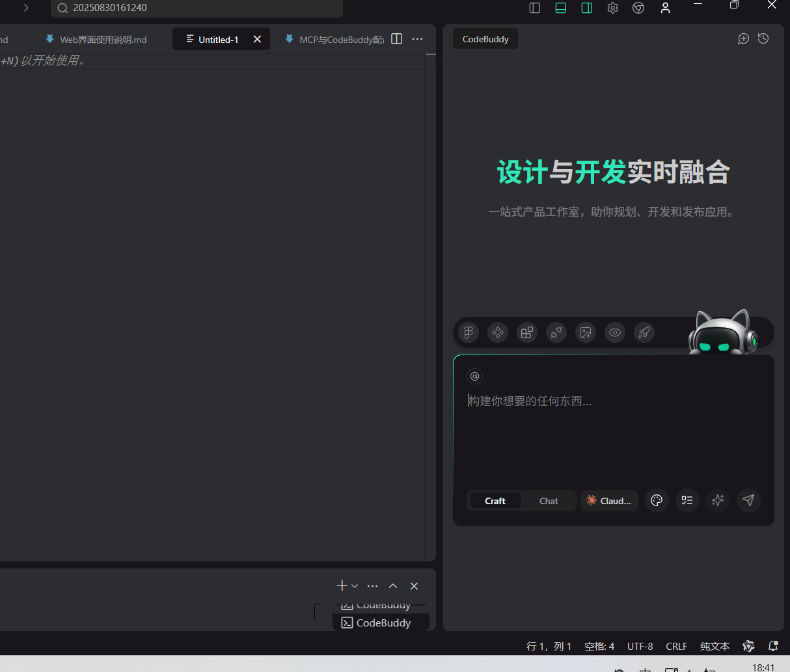Go forward with title bar arrow
This screenshot has height=672, width=790.
26,8
